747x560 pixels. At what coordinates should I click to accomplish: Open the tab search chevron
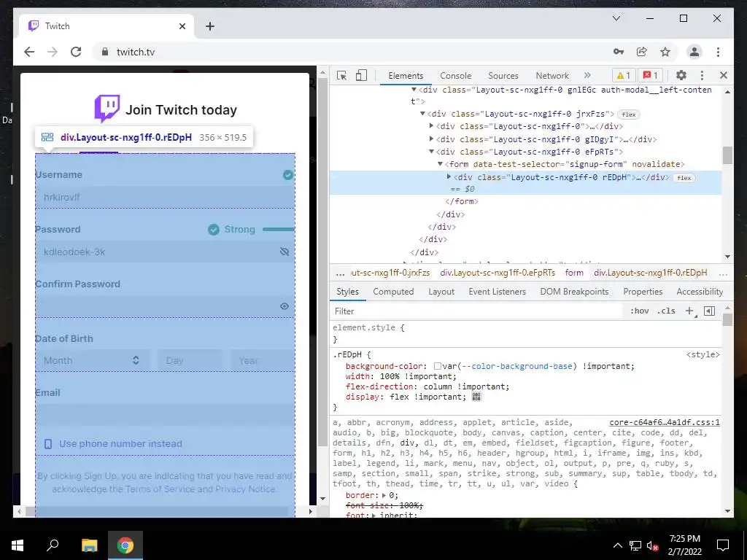[616, 18]
